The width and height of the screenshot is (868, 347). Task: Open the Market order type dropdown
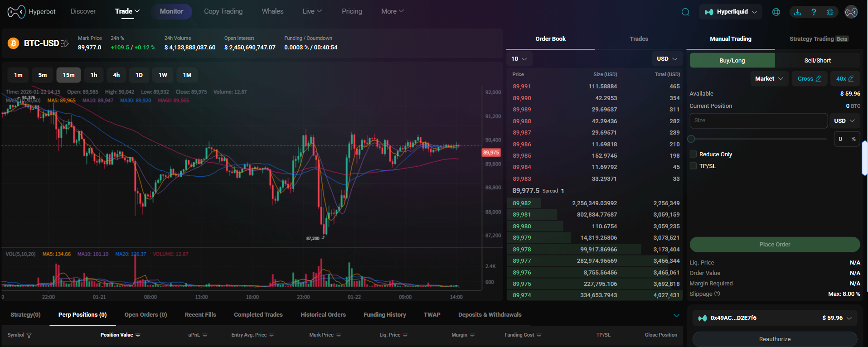click(x=769, y=78)
